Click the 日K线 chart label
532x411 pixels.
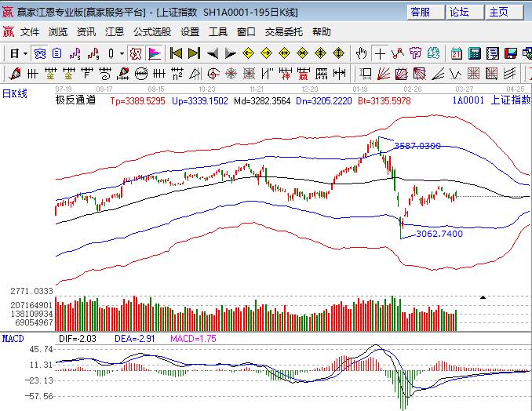point(15,94)
